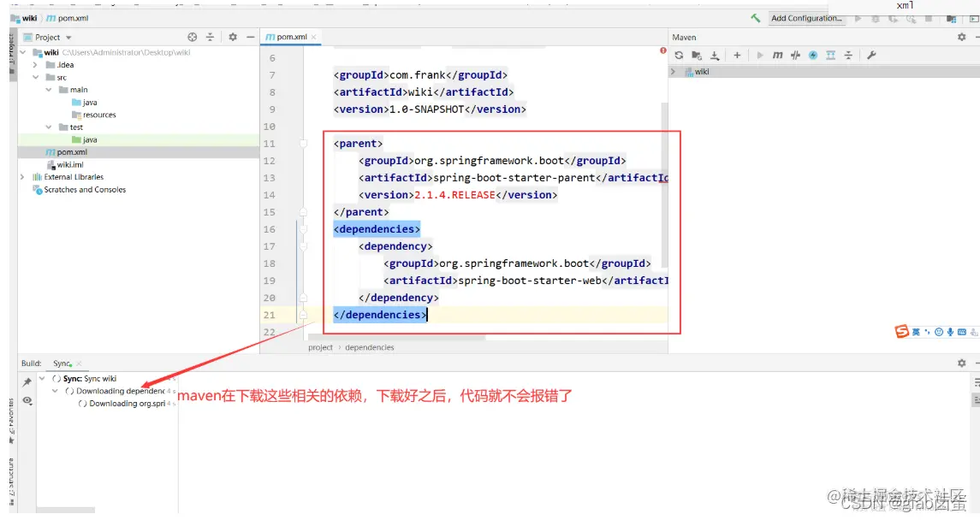Collapse the wiki root project node
Image resolution: width=980 pixels, height=520 pixels.
(23, 52)
